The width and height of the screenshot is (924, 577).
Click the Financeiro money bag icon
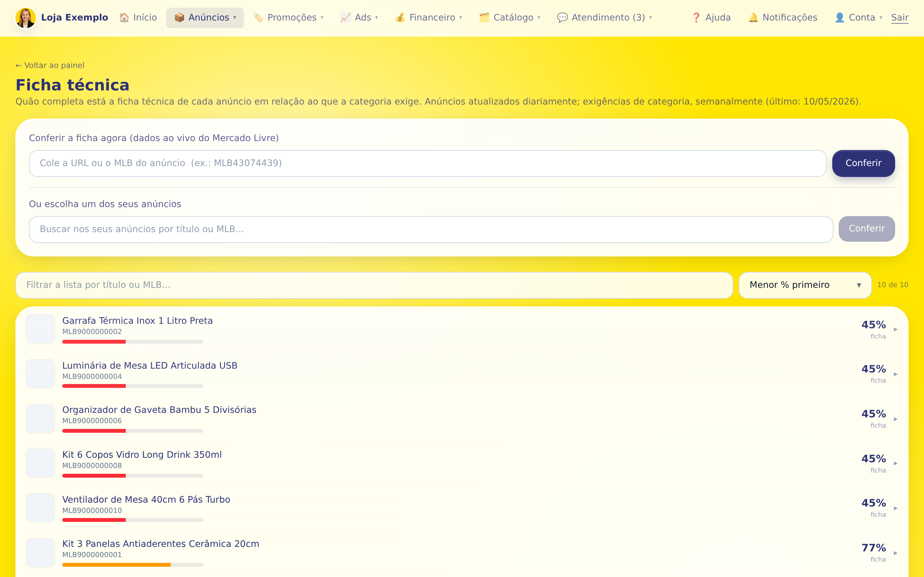pos(400,18)
